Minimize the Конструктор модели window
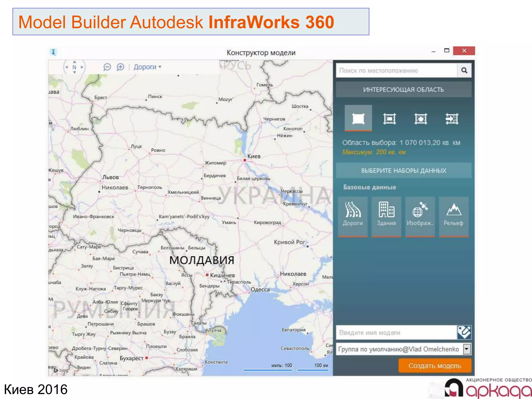The height and width of the screenshot is (399, 532). coord(433,51)
